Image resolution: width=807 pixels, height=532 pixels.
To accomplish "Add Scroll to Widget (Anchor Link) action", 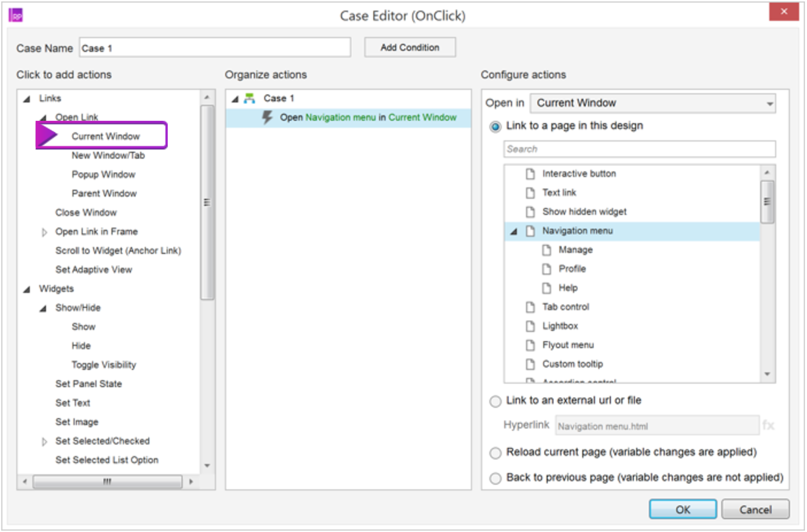I will tap(118, 250).
